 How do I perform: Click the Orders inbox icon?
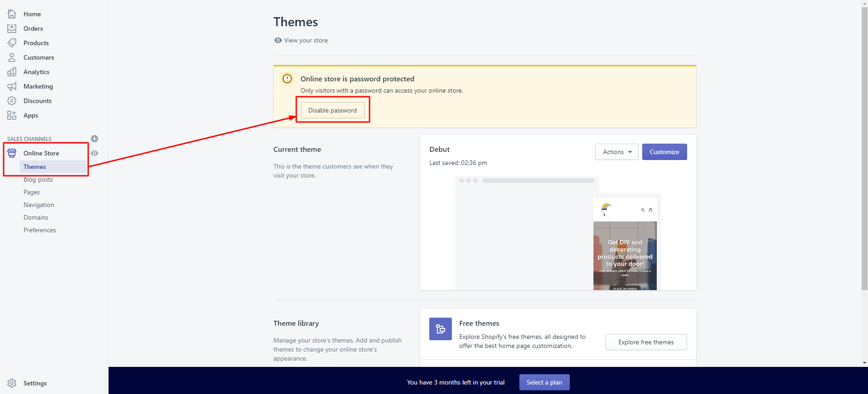[x=12, y=28]
